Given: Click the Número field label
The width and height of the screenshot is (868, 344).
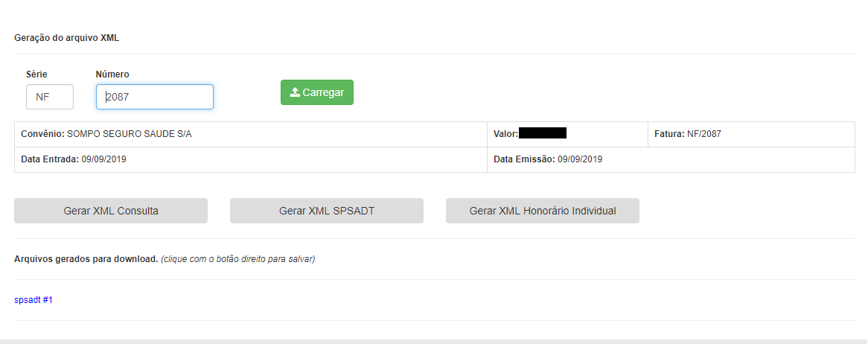Looking at the screenshot, I should click(112, 74).
